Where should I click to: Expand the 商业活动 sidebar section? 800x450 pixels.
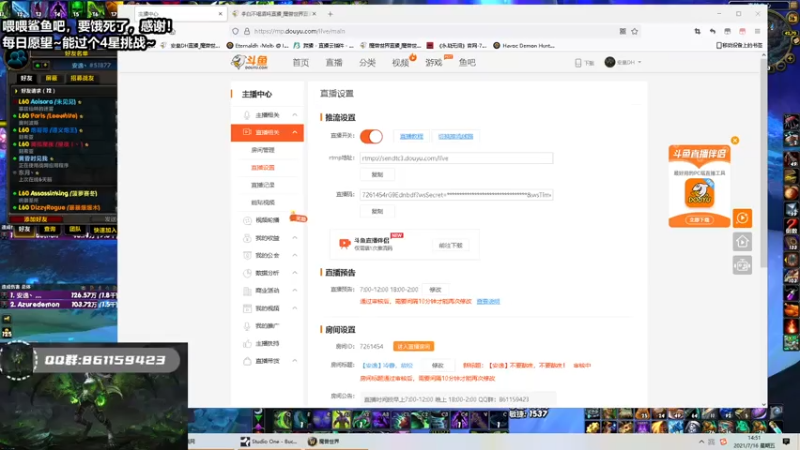pos(295,290)
